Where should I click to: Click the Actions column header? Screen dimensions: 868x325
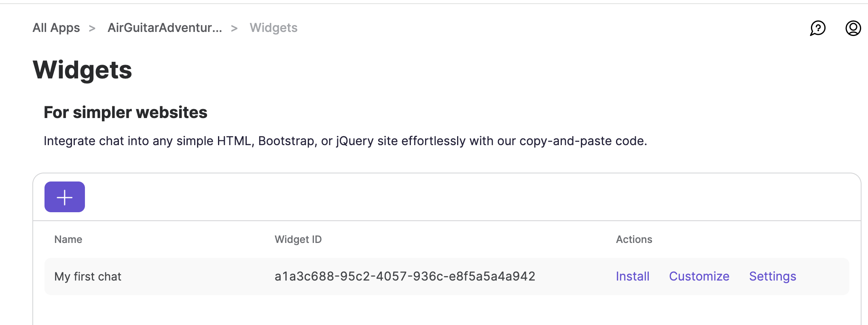634,239
